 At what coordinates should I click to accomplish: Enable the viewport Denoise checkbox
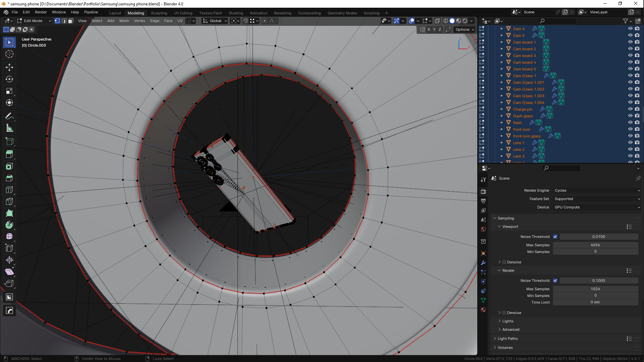coord(504,262)
